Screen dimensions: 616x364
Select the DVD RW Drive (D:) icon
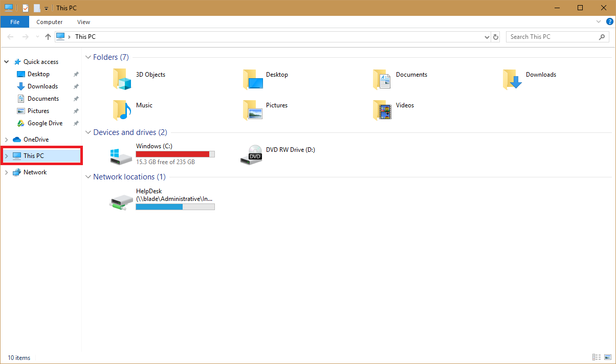[x=251, y=154]
